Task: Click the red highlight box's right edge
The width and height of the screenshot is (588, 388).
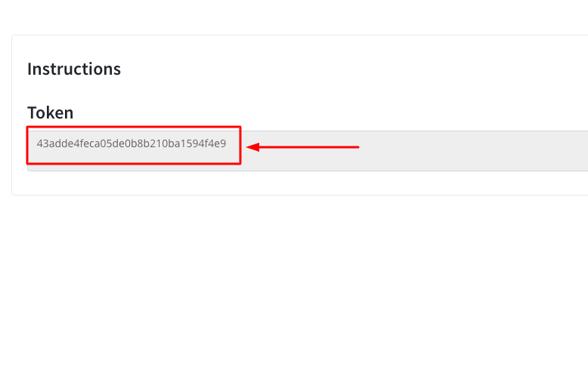Action: 240,145
